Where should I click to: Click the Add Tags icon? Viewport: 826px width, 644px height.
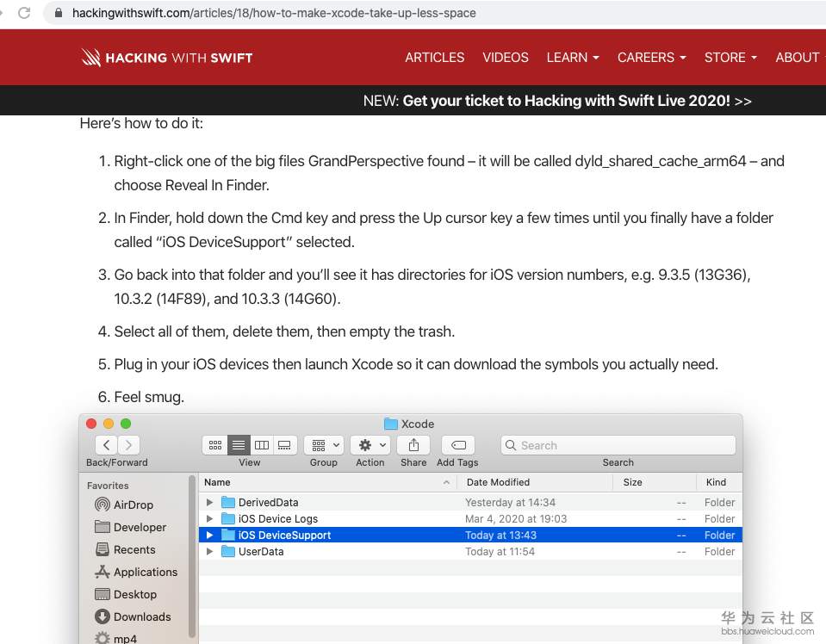[458, 445]
